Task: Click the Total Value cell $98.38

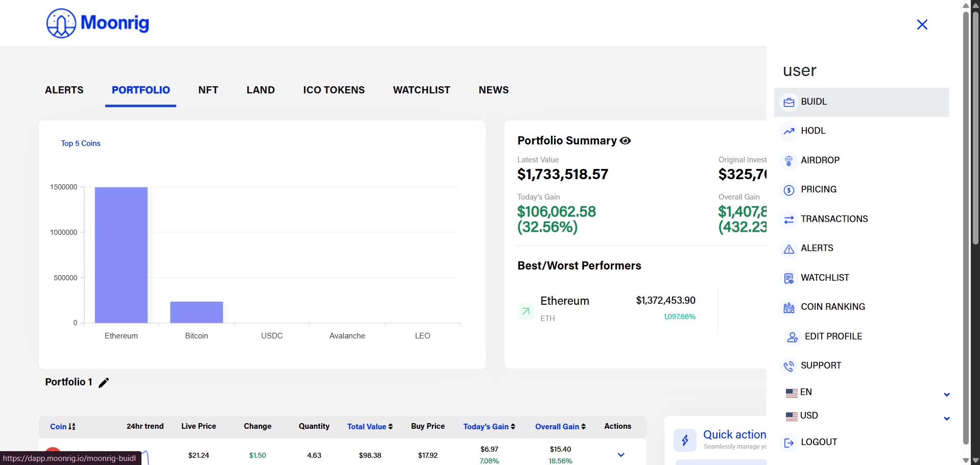Action: pyautogui.click(x=370, y=455)
